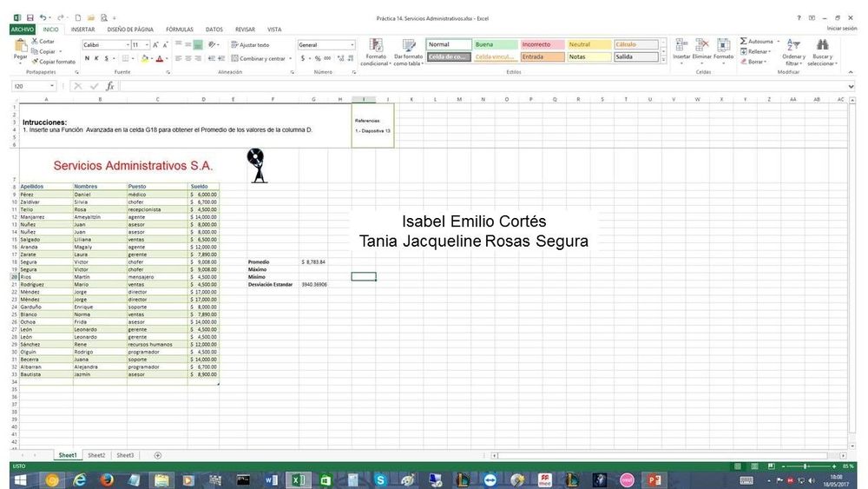Toggle italic (K) formatting
868x489 pixels.
96,58
